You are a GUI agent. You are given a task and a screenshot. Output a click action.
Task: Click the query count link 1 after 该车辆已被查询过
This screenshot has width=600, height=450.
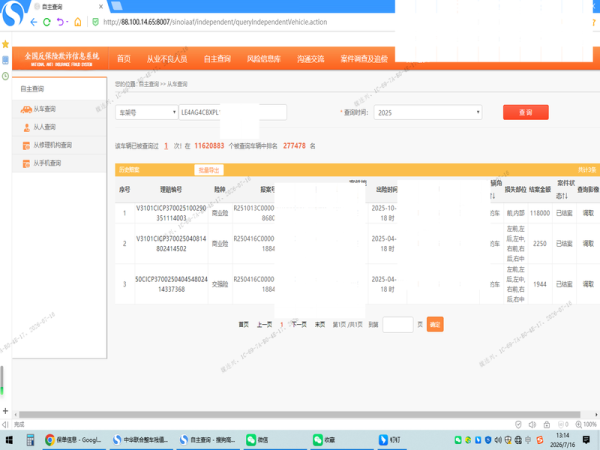click(x=166, y=146)
